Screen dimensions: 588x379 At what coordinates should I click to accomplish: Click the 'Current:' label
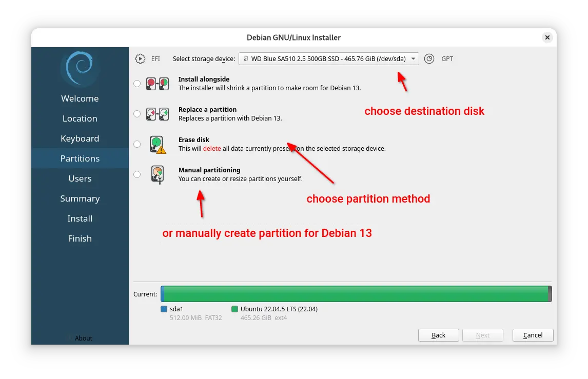[x=145, y=294]
